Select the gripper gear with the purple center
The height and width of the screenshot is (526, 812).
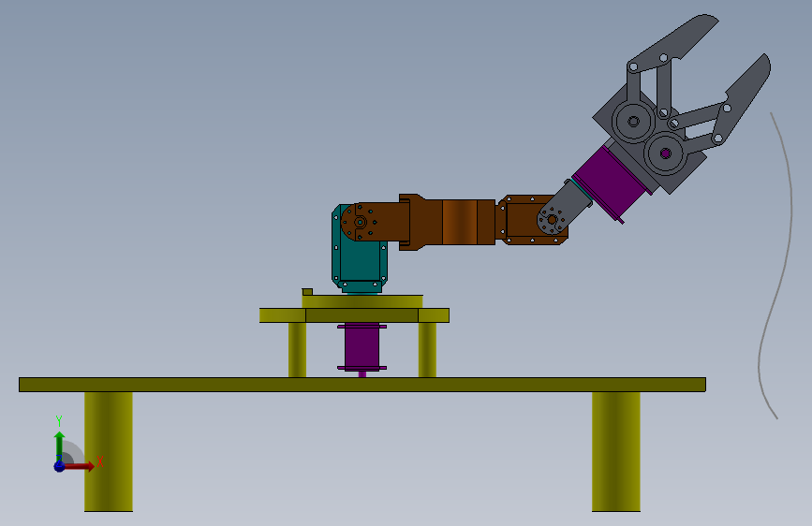[666, 153]
